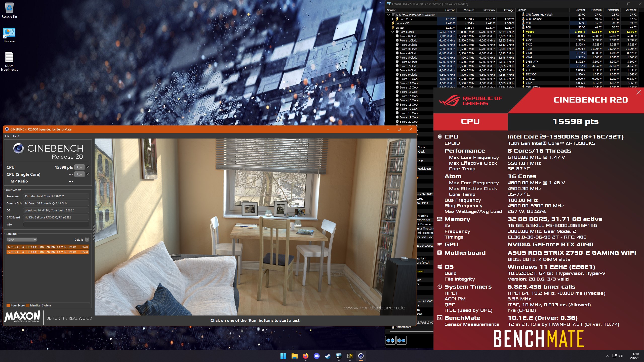Run the CPU (Single Core) test
This screenshot has height=362, width=644.
click(x=79, y=174)
